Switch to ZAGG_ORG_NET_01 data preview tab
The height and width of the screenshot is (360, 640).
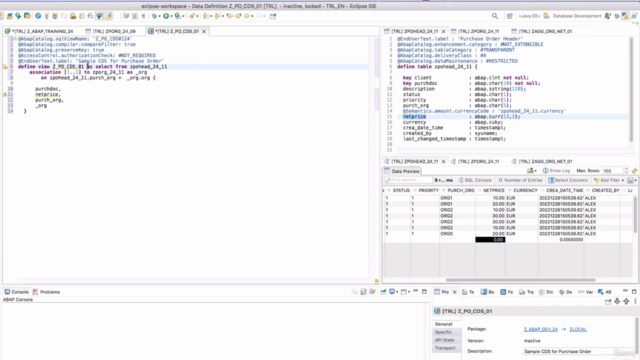[x=542, y=161]
